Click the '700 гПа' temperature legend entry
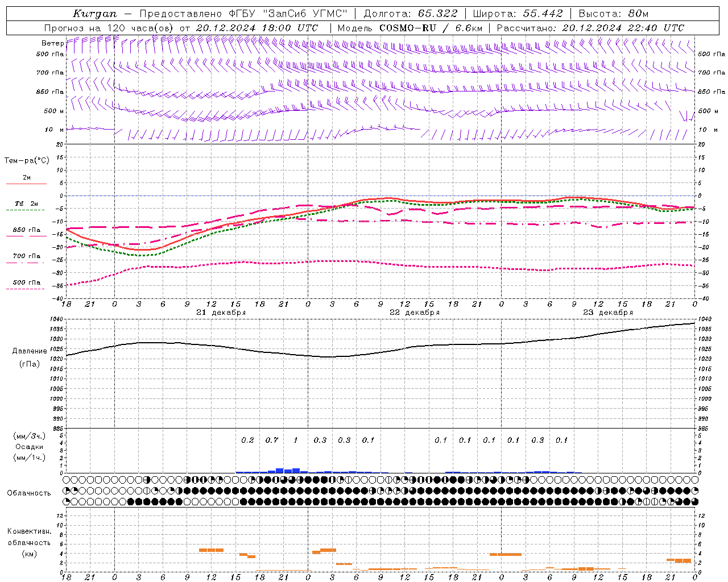 (26, 256)
